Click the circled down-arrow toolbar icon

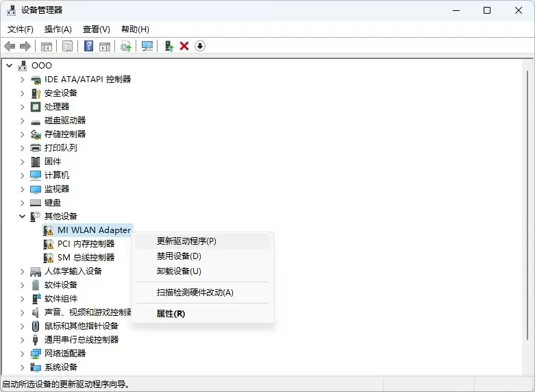[x=200, y=46]
